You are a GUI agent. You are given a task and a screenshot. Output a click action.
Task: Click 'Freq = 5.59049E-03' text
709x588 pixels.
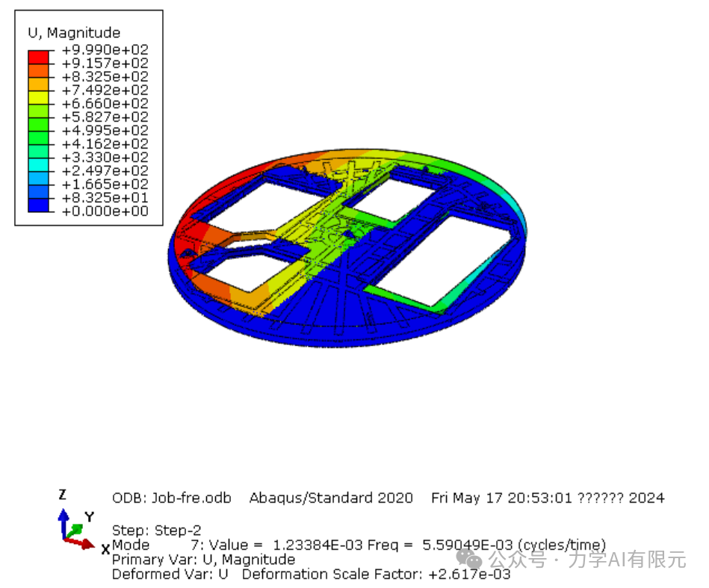(440, 545)
